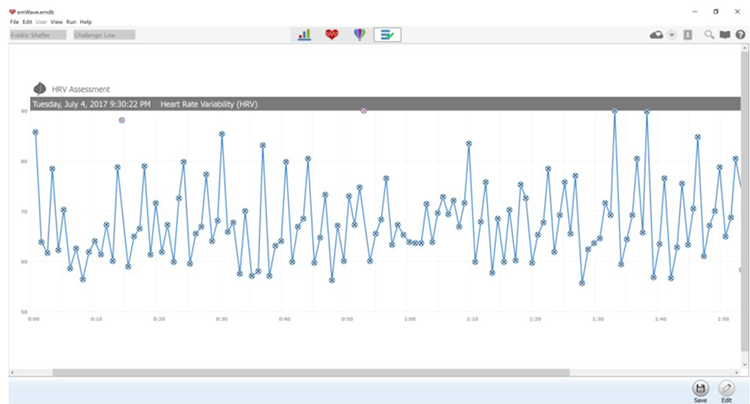This screenshot has width=750, height=404.
Task: Open the search magnifier icon
Action: click(709, 35)
